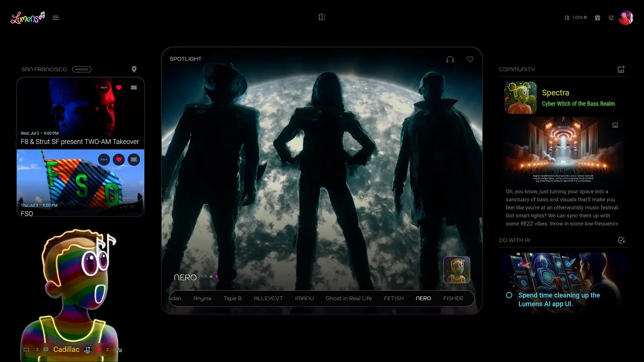Open the F8 & Strut SF event title

[x=80, y=142]
